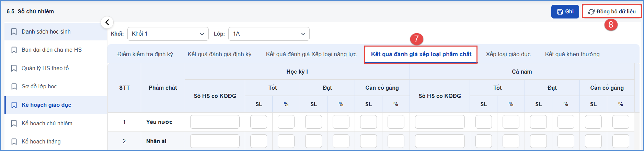
Task: Click the sync icon in Đồng bộ dữ liệu
Action: 591,12
